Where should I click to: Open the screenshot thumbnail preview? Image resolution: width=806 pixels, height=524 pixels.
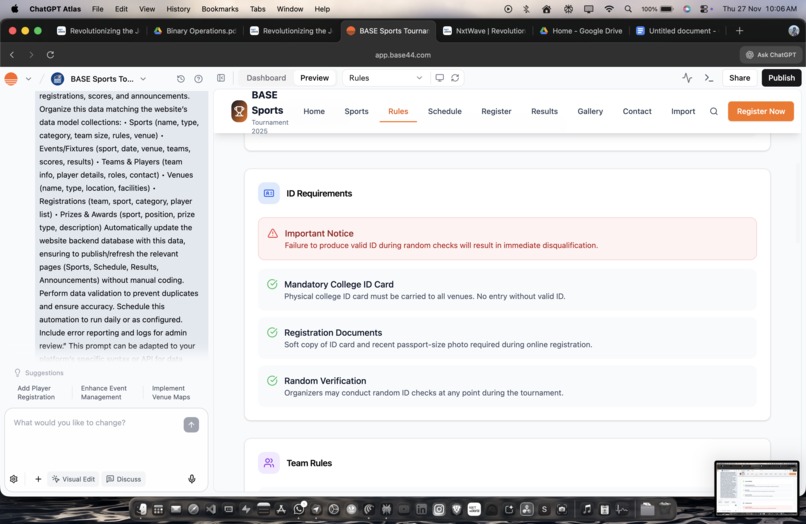[x=757, y=489]
